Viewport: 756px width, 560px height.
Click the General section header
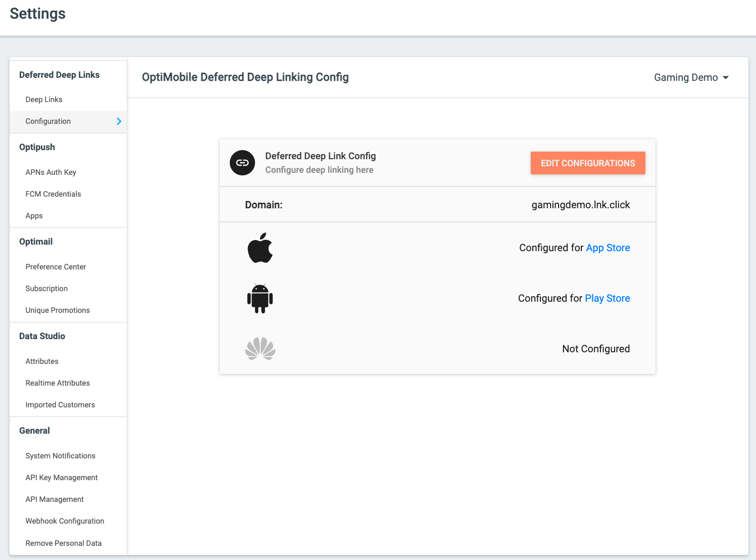pyautogui.click(x=34, y=431)
